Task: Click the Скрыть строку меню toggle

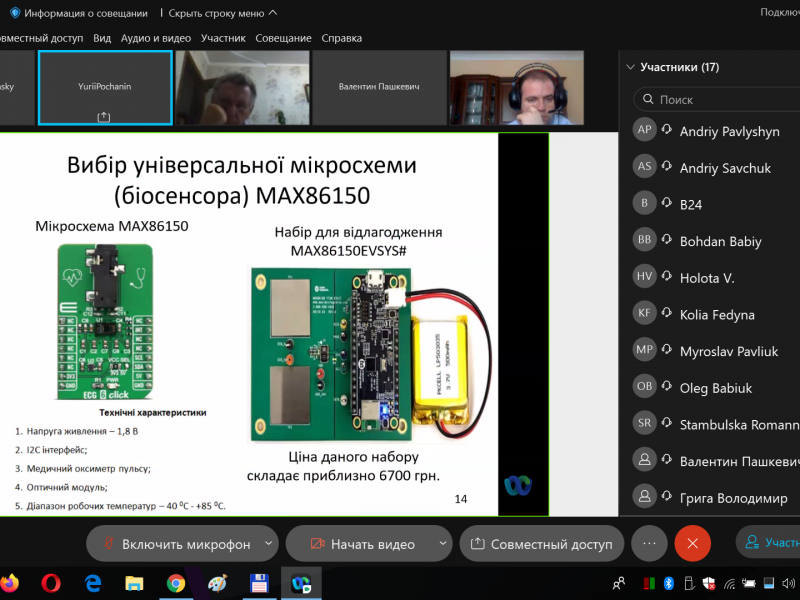Action: (222, 13)
